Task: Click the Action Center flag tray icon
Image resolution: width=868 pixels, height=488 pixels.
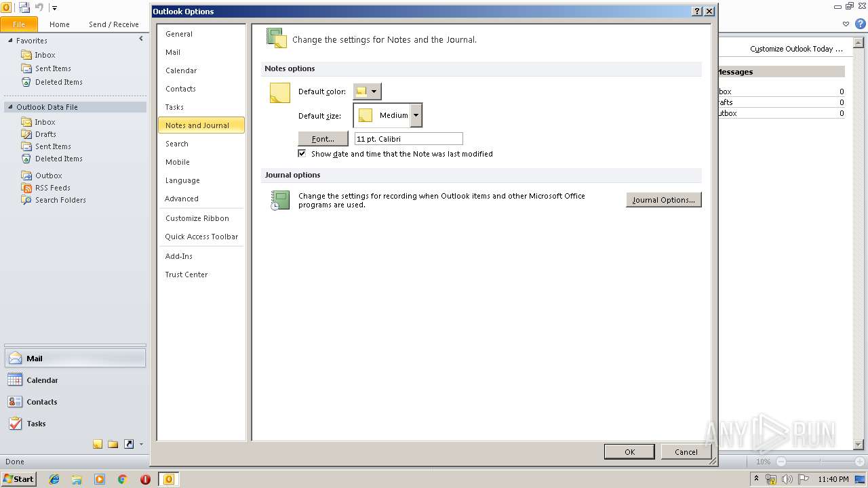Action: (x=802, y=479)
